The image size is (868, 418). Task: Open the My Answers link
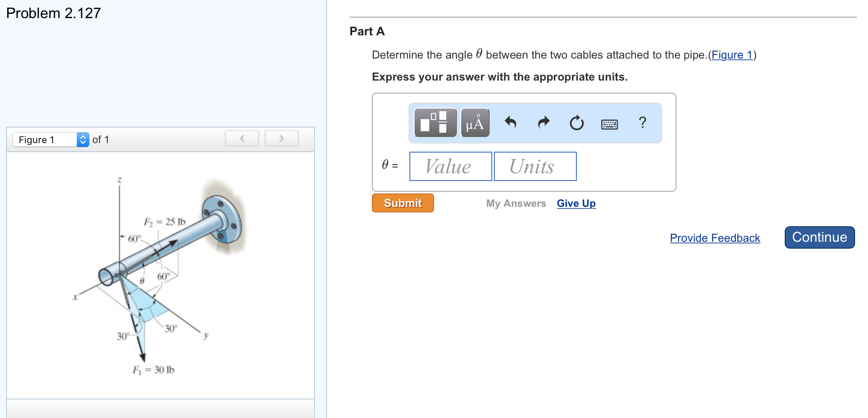coord(516,203)
